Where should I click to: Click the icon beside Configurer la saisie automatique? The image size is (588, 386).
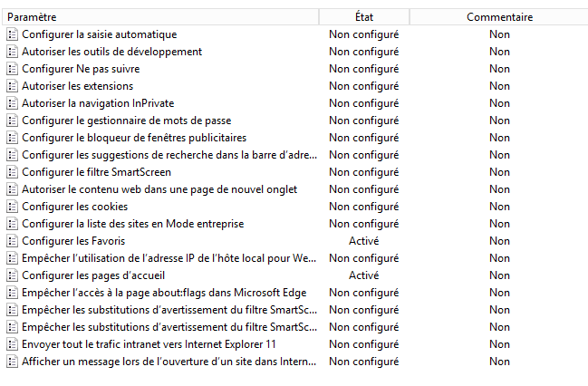coord(13,34)
